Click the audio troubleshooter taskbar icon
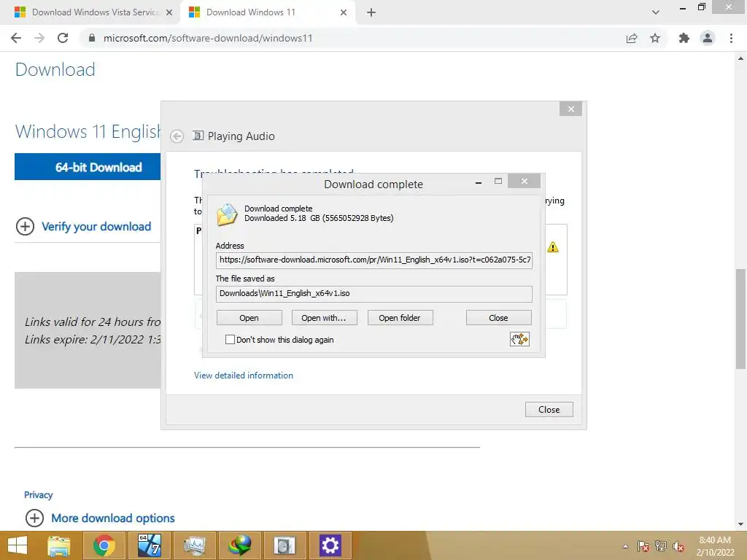The width and height of the screenshot is (747, 560). click(285, 545)
